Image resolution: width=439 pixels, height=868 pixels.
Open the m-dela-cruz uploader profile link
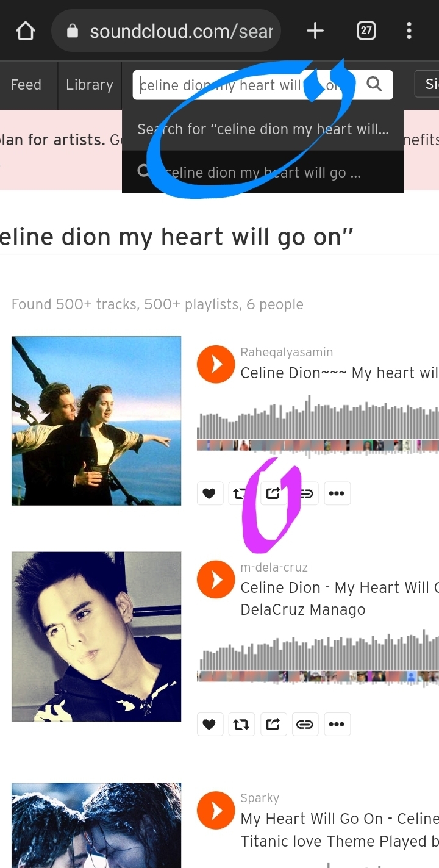pos(274,567)
